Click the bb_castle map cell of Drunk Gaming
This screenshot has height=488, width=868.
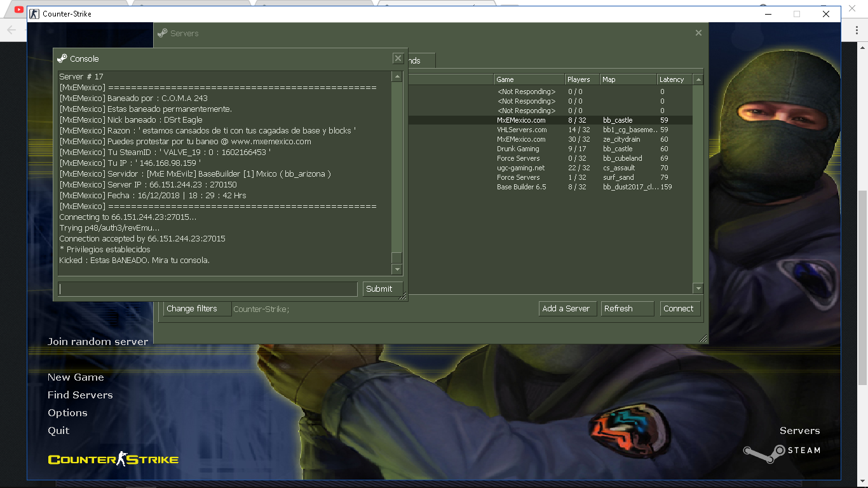click(x=618, y=149)
